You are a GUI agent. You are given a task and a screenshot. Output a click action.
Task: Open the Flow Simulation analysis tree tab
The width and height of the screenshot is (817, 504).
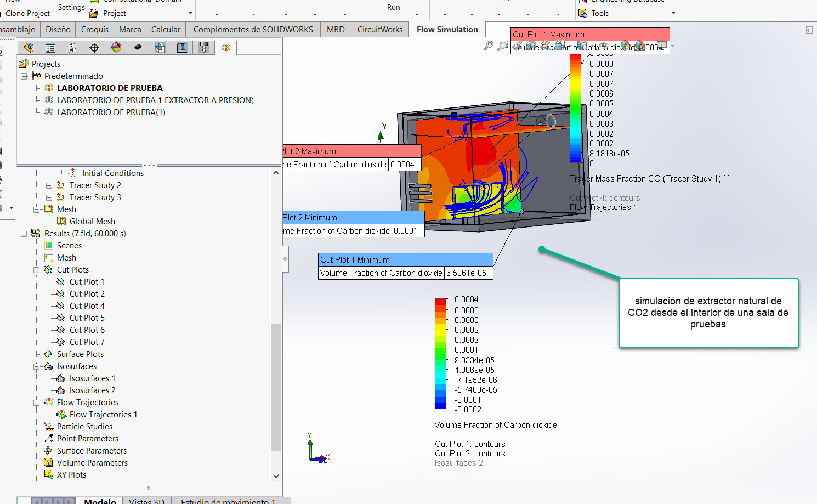pyautogui.click(x=225, y=48)
